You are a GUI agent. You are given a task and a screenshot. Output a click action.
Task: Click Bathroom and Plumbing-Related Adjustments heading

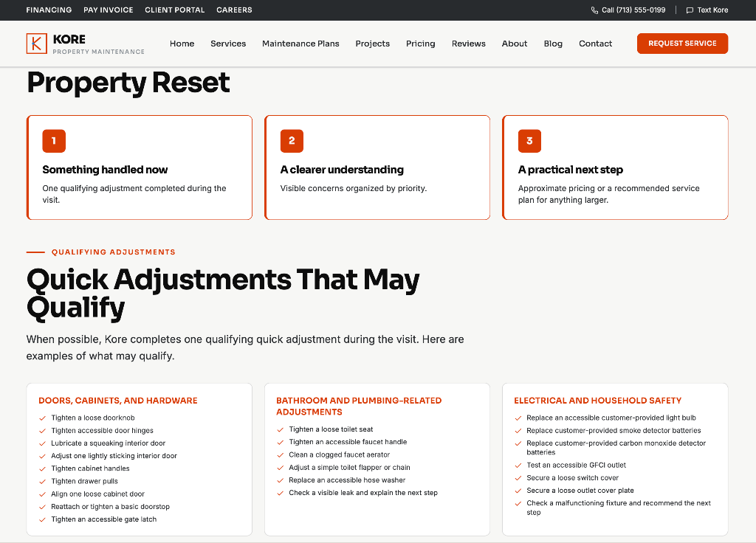point(359,407)
